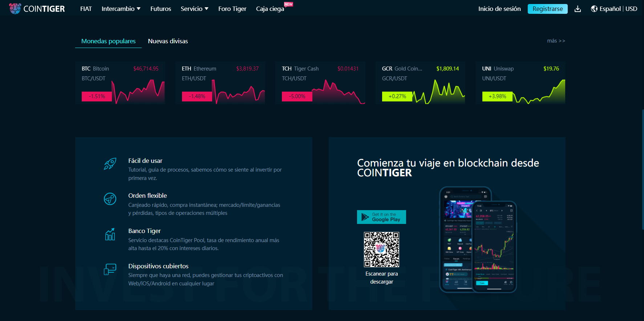This screenshot has height=321, width=644.
Task: Expand the Servicio dropdown
Action: 194,9
